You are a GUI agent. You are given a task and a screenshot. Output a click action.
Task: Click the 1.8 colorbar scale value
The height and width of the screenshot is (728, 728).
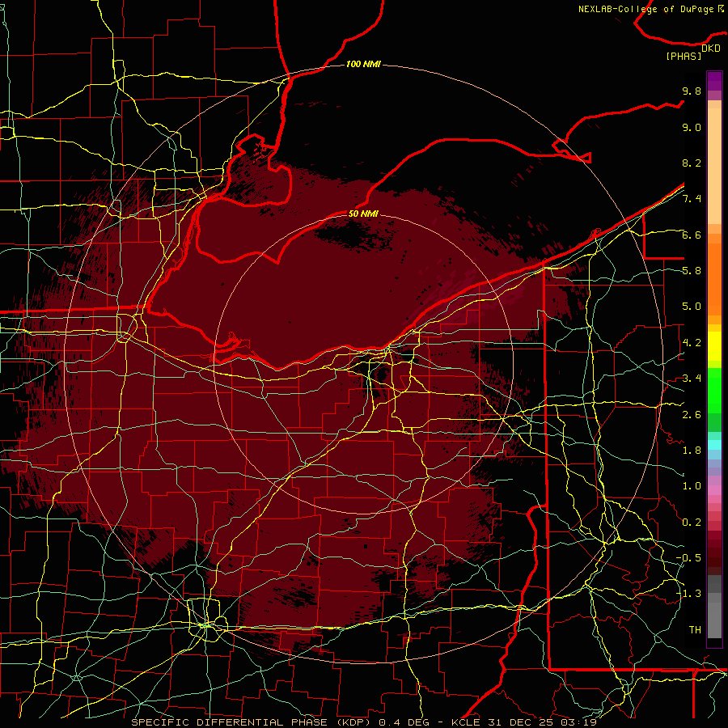pos(692,451)
